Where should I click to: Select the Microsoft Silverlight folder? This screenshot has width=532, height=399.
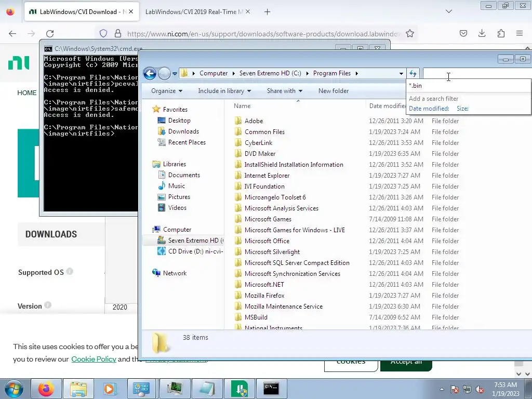pyautogui.click(x=272, y=252)
